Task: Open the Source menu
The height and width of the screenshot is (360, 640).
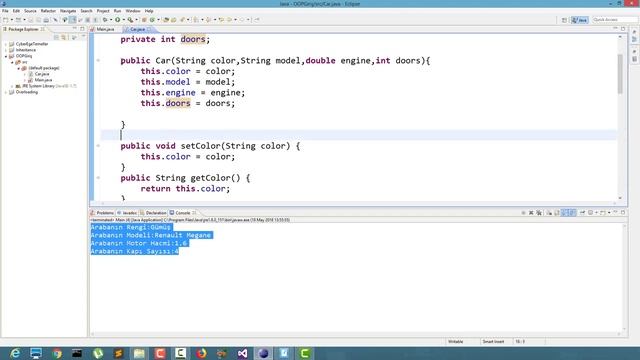Action: (x=30, y=11)
